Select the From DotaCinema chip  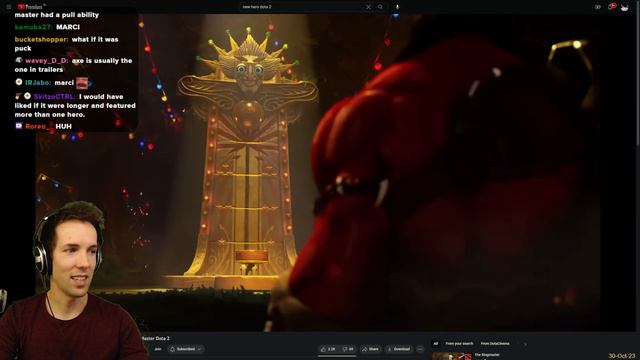pos(495,344)
